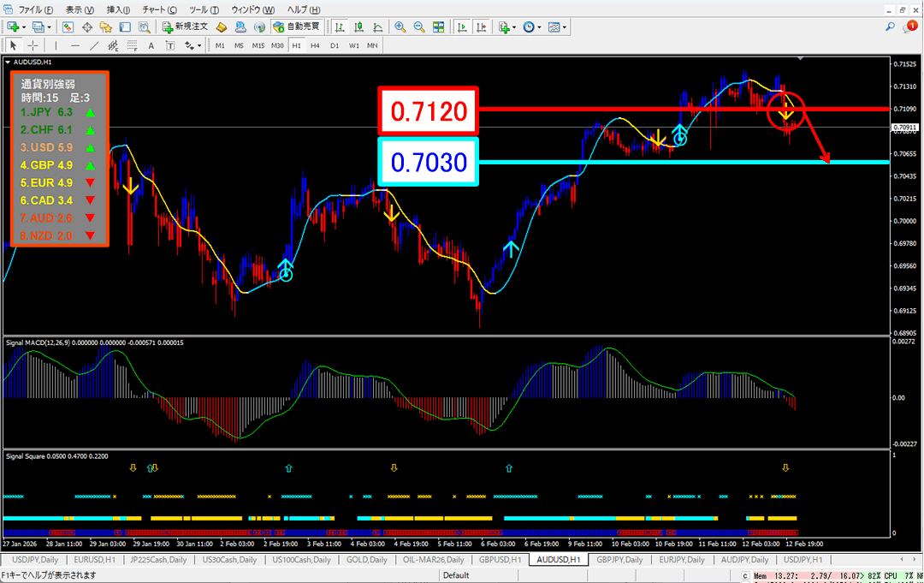Select the crosshair cursor tool
924x583 pixels.
point(33,45)
